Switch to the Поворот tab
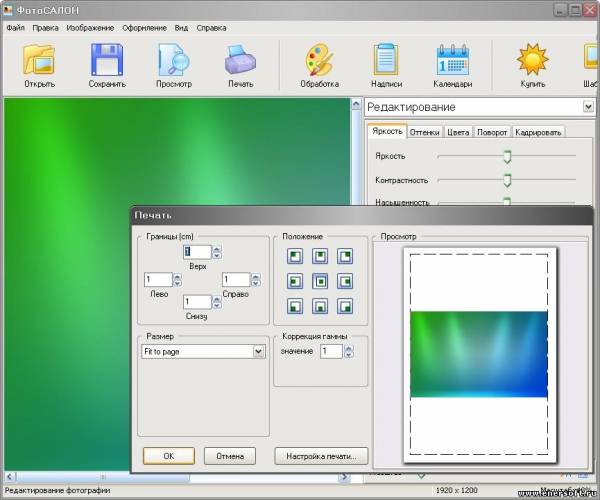 click(492, 132)
